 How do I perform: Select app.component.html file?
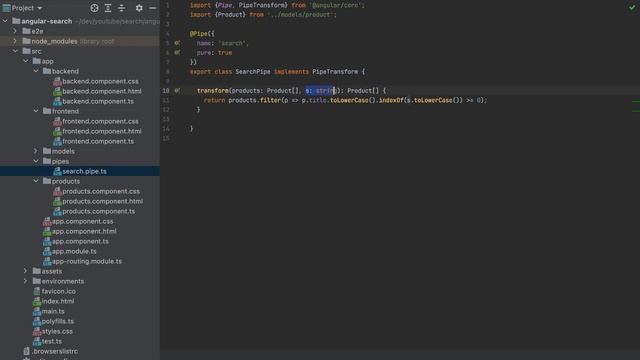[84, 231]
